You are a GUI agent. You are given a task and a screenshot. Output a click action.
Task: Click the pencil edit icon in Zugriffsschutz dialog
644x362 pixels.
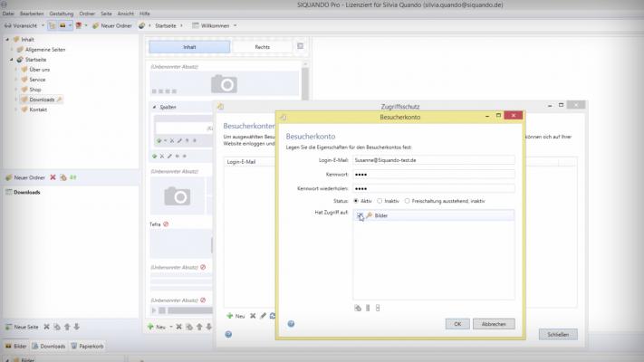(x=263, y=316)
